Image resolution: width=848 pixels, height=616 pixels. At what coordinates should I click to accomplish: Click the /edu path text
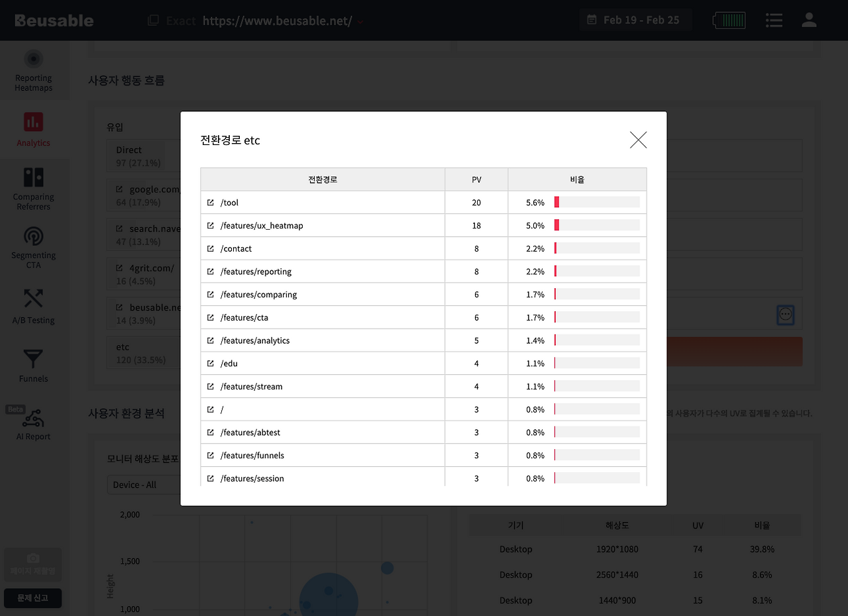229,364
